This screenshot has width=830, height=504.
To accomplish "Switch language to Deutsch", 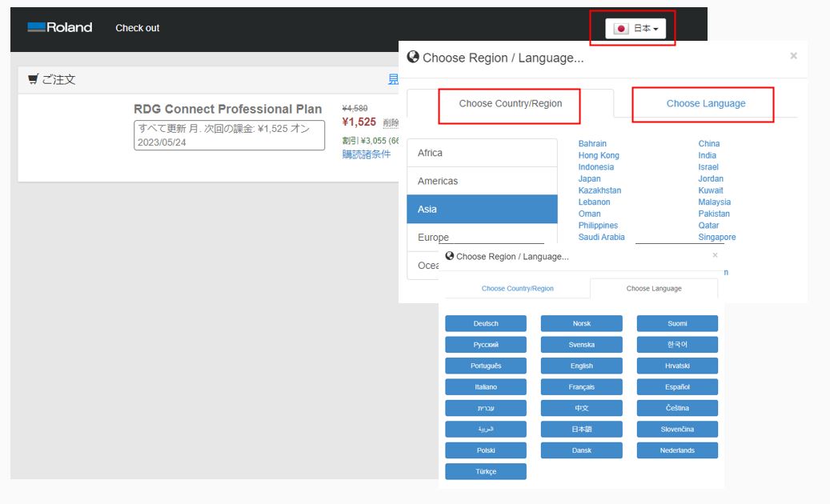I will point(485,324).
